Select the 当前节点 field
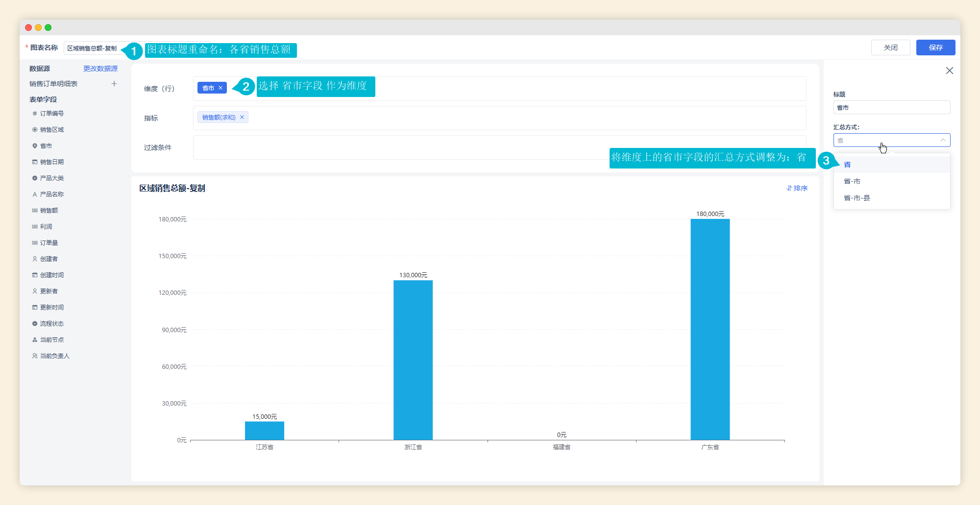This screenshot has width=980, height=505. pyautogui.click(x=51, y=339)
